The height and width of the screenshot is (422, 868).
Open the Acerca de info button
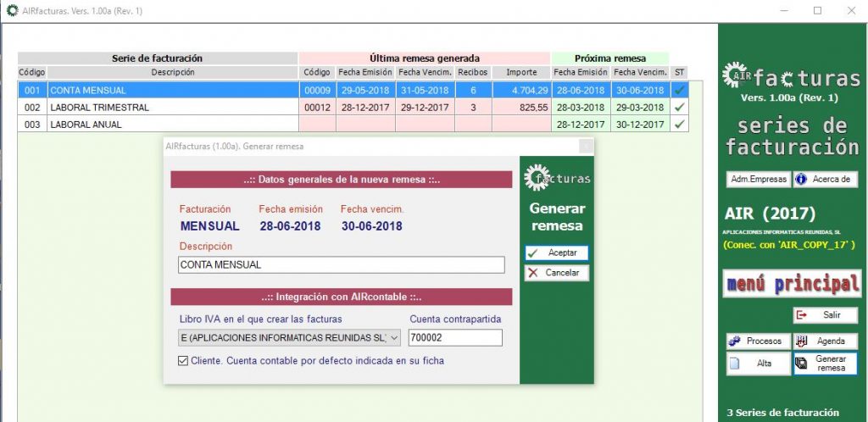pyautogui.click(x=825, y=180)
